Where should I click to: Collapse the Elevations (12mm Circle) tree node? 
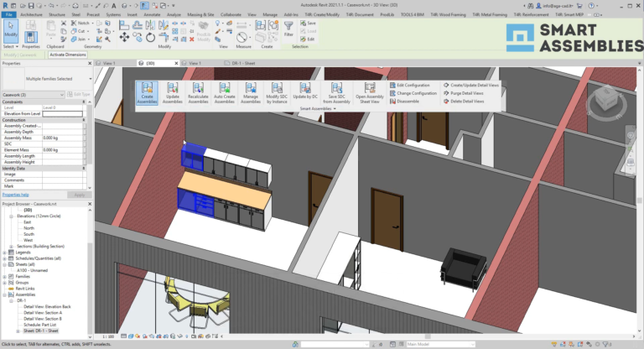11,216
